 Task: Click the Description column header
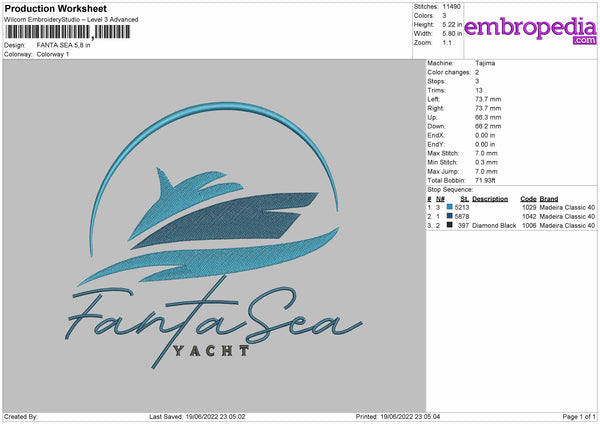pyautogui.click(x=490, y=199)
